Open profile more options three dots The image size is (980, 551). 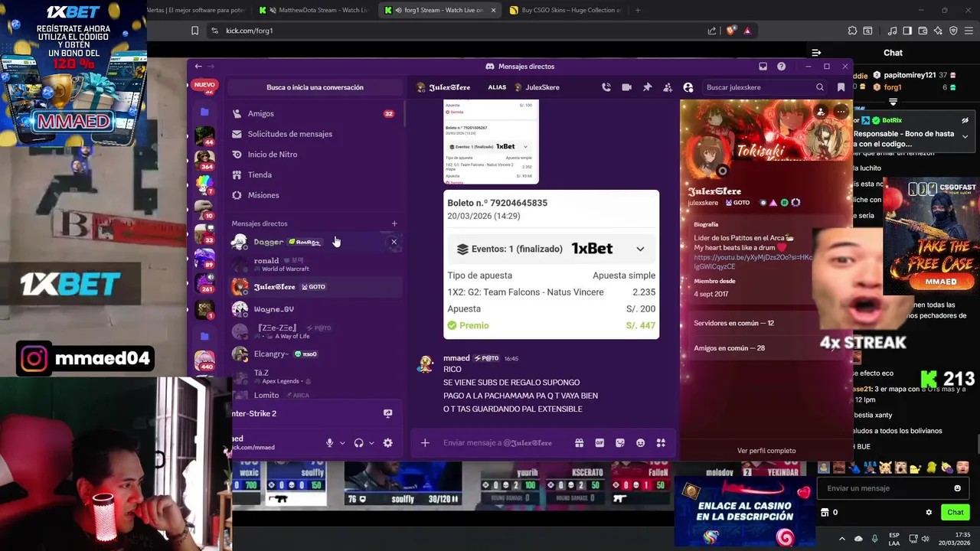pos(841,112)
